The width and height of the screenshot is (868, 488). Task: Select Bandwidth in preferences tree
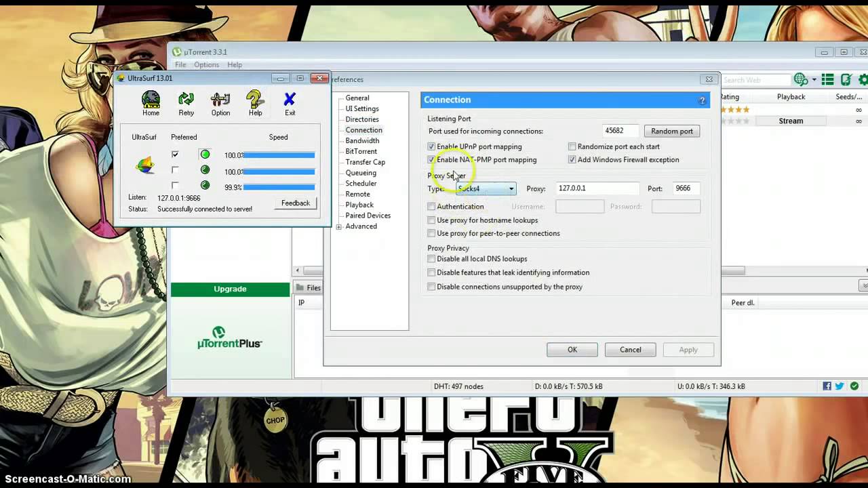(x=362, y=141)
